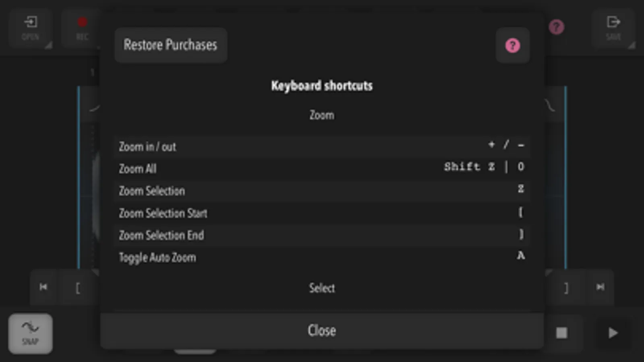Open help via pink question mark in dialog
The image size is (644, 362).
[x=512, y=45]
